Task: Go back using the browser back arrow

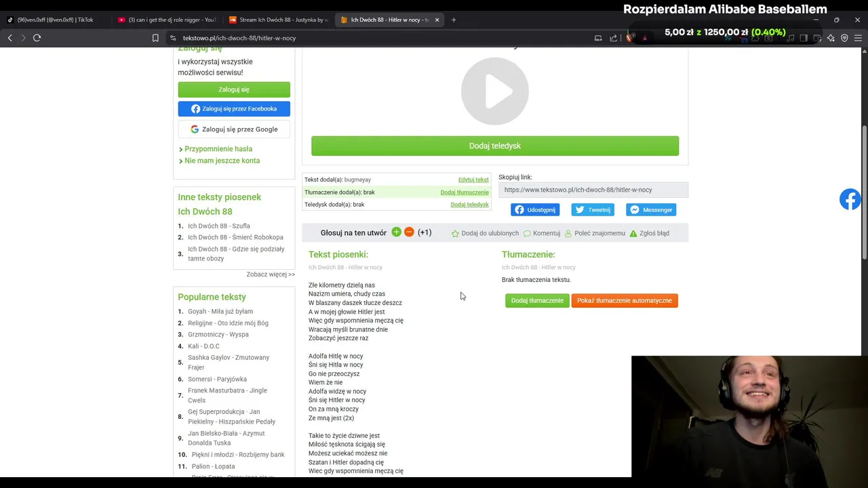Action: click(x=10, y=38)
